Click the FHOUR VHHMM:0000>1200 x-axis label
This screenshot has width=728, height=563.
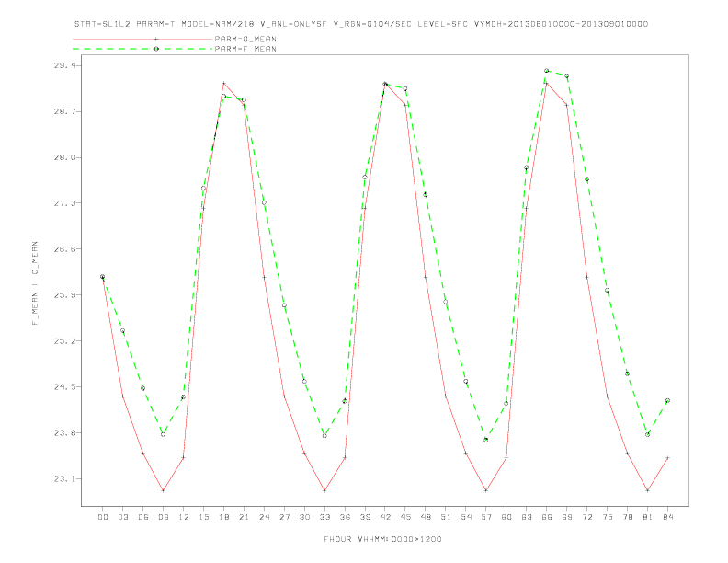382,539
